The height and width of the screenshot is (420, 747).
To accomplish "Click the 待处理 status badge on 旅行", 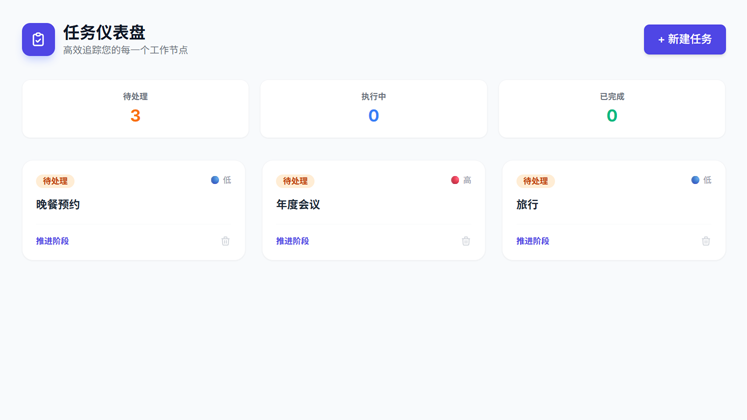I will [x=535, y=181].
